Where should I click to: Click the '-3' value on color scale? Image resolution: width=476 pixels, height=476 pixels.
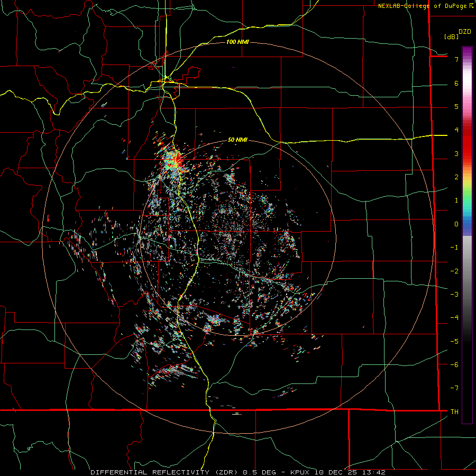454,295
